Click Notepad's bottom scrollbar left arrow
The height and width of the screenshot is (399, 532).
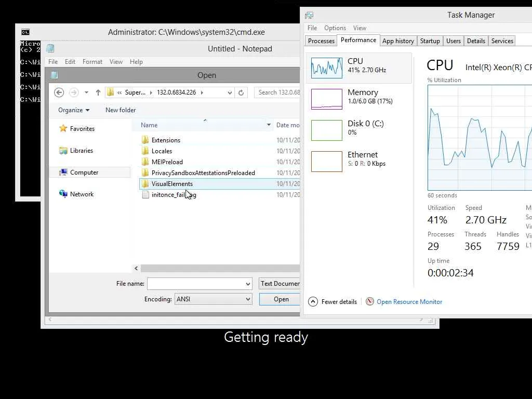coord(50,320)
